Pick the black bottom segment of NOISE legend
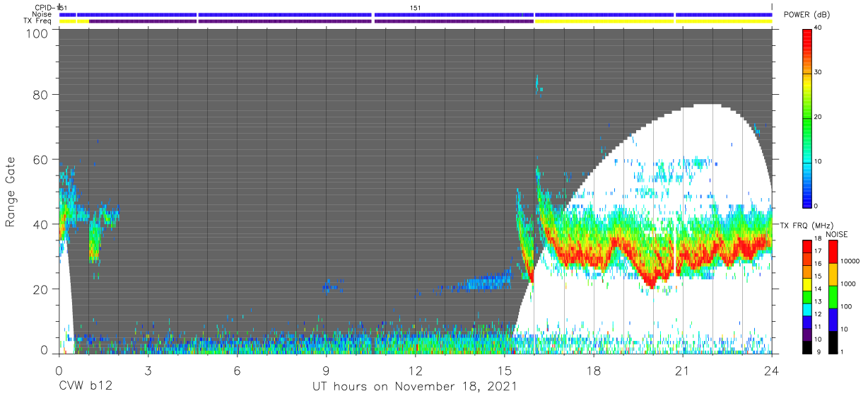868x401 pixels. (x=833, y=342)
